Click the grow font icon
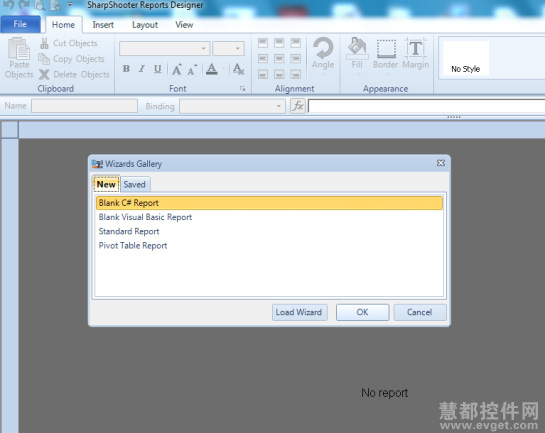The image size is (545, 433). pyautogui.click(x=177, y=69)
